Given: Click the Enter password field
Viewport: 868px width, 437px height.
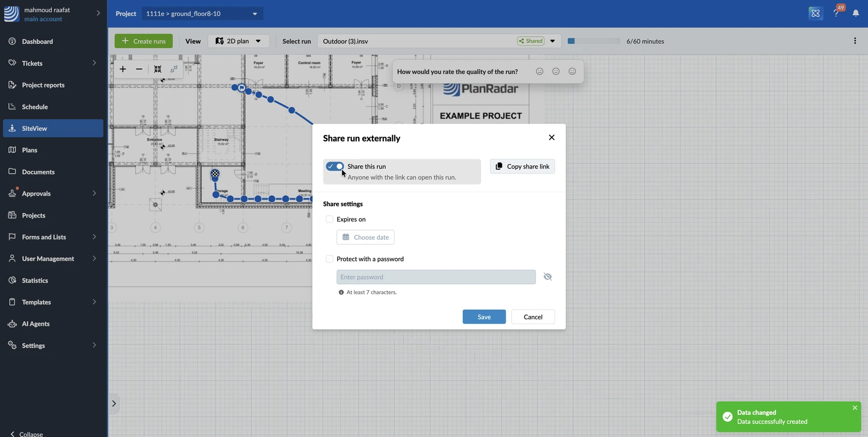Looking at the screenshot, I should click(x=436, y=277).
